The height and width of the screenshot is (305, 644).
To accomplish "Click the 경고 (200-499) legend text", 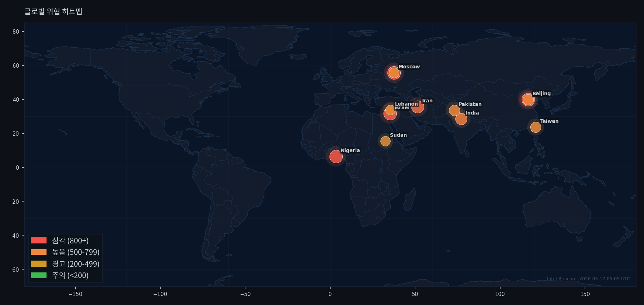I will point(76,264).
